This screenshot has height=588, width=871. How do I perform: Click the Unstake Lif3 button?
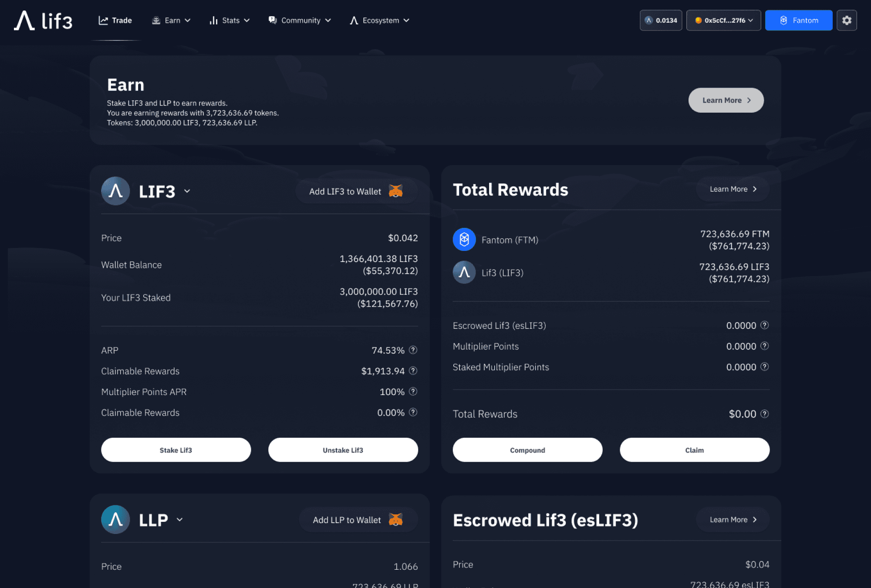coord(343,450)
